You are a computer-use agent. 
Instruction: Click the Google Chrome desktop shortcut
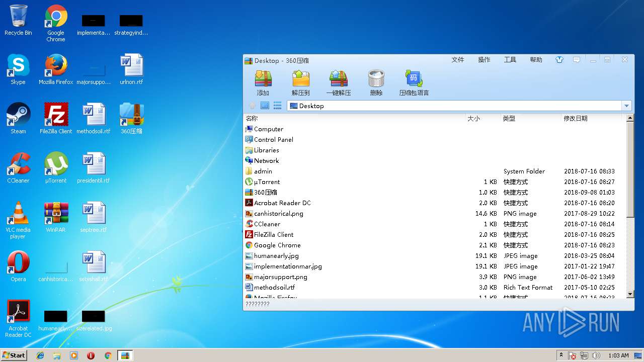[x=56, y=23]
